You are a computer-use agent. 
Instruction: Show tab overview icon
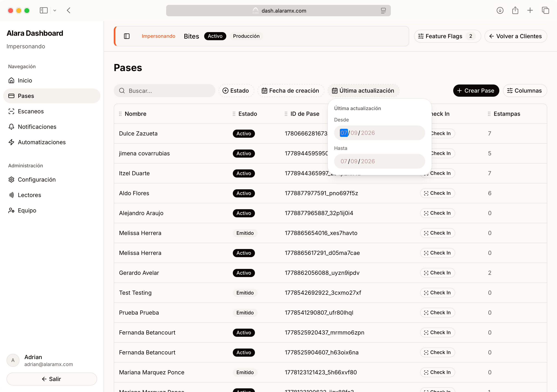pyautogui.click(x=545, y=10)
